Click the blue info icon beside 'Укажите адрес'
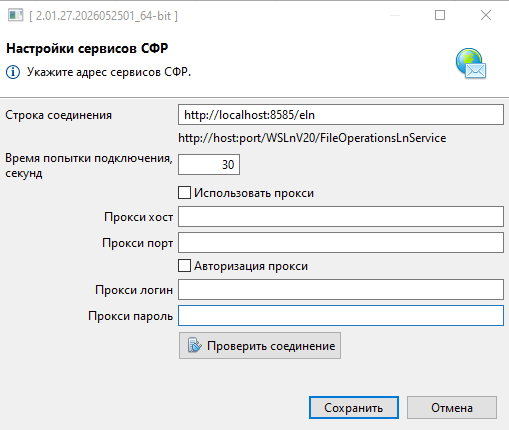The width and height of the screenshot is (509, 430). (13, 72)
